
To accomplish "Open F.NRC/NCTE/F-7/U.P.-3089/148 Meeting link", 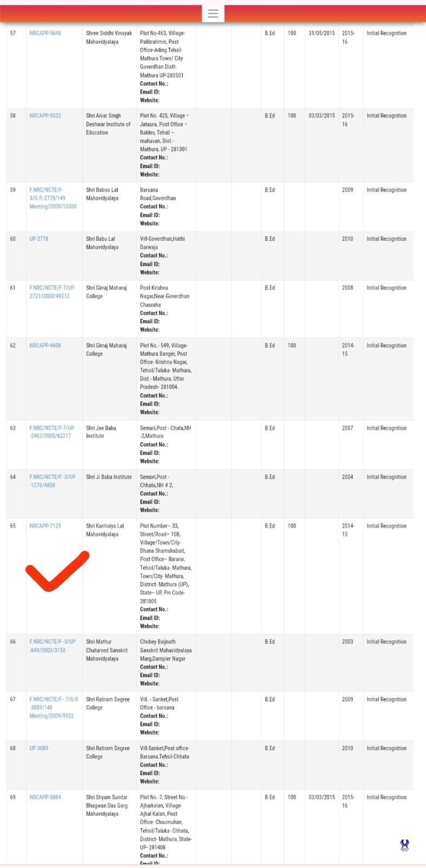I will [54, 707].
